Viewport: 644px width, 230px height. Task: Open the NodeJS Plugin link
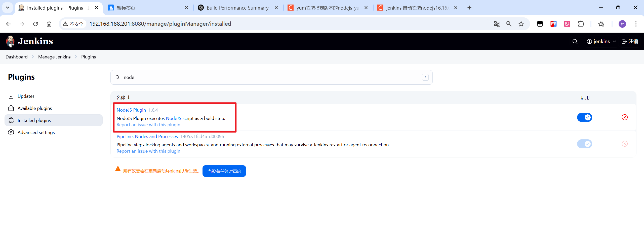coord(131,110)
